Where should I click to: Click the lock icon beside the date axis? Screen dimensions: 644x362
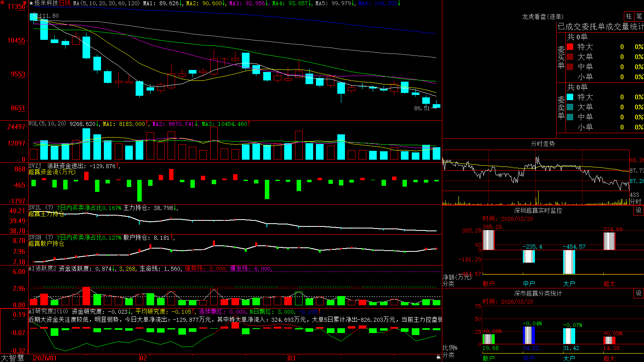(x=439, y=357)
